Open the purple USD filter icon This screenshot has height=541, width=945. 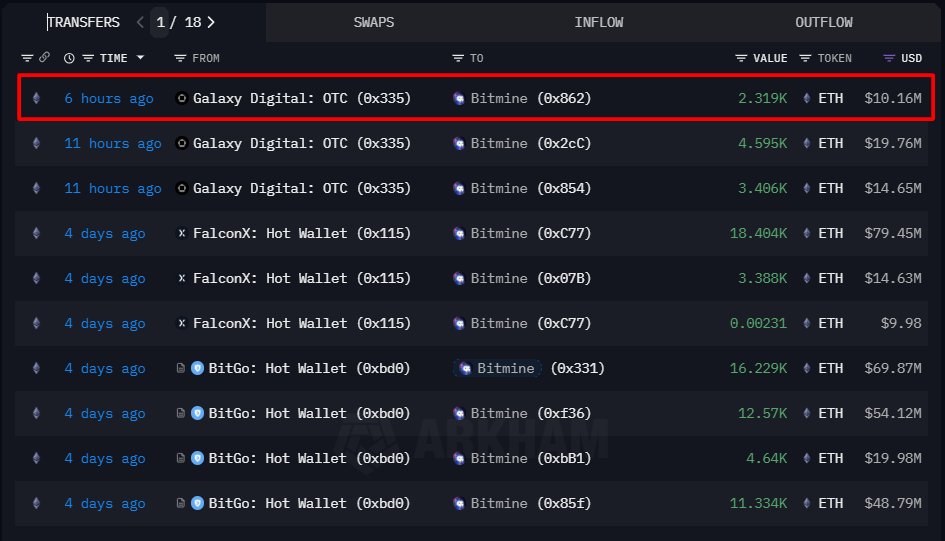pyautogui.click(x=889, y=58)
